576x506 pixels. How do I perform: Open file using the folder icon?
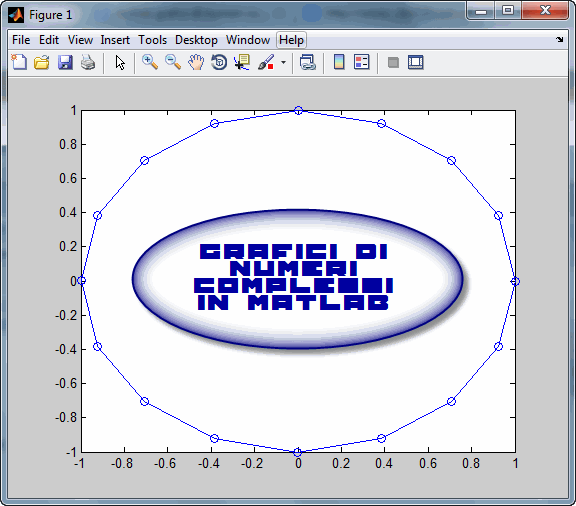click(42, 62)
